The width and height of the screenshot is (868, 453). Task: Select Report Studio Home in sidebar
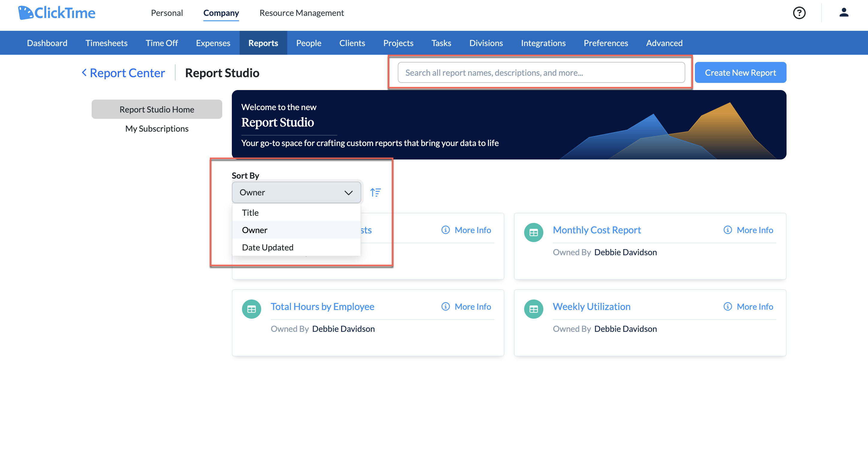click(157, 109)
